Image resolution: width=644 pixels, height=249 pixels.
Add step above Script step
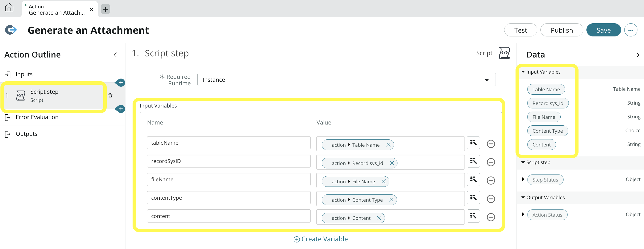tap(121, 82)
